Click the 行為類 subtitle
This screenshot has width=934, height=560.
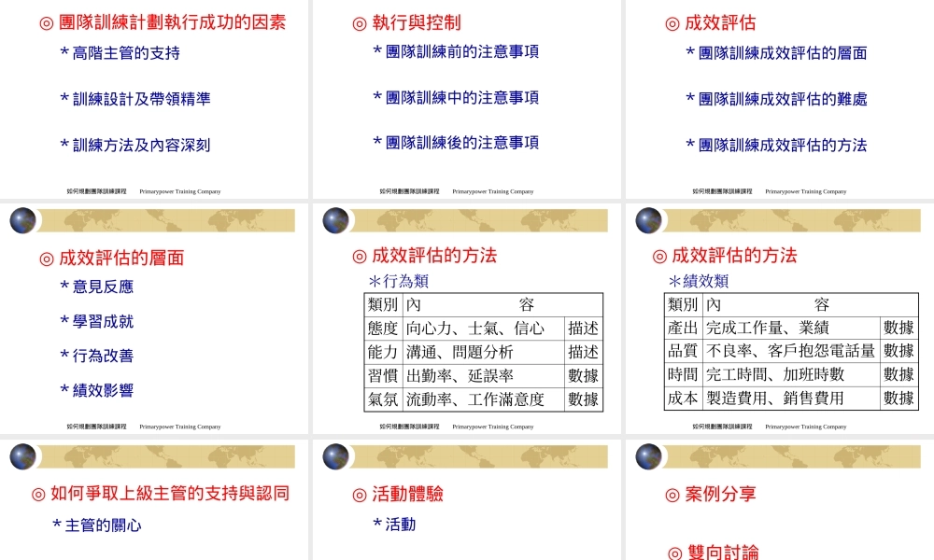pyautogui.click(x=399, y=281)
